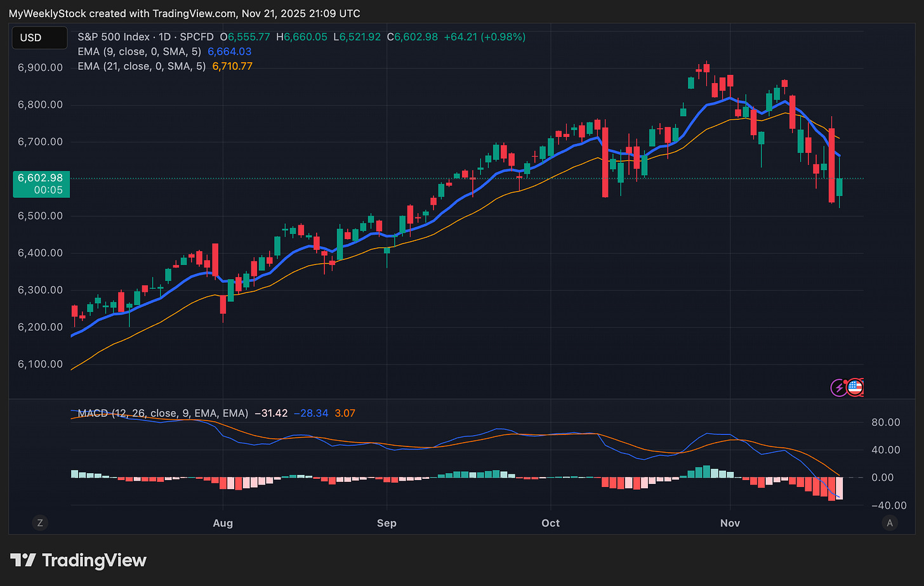Click the green current price label 6,602.98
The image size is (924, 586).
coord(41,178)
